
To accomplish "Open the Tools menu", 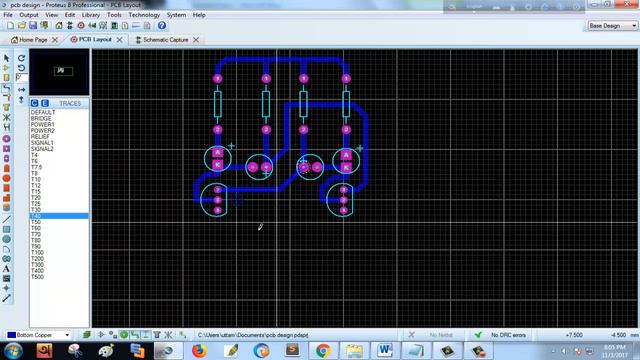I will point(114,15).
